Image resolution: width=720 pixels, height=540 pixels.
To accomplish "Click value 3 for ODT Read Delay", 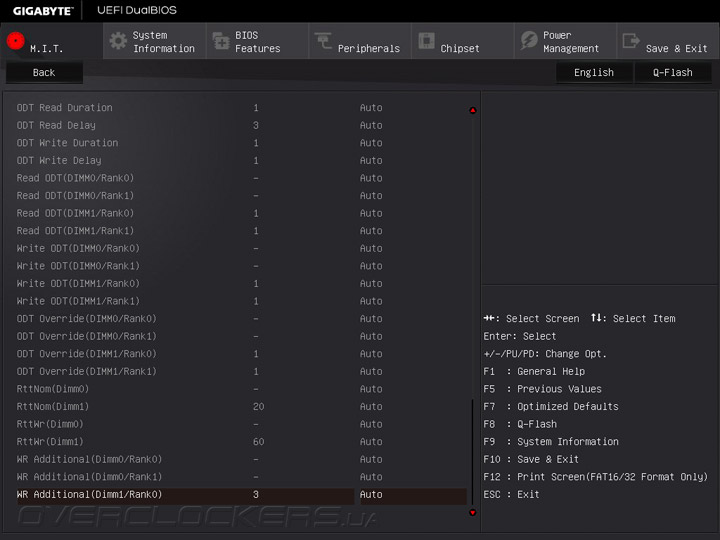I will pyautogui.click(x=256, y=125).
